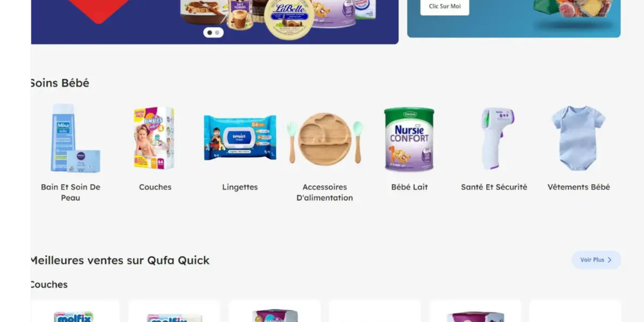
Task: Open the first Molfix product card
Action: pyautogui.click(x=75, y=311)
